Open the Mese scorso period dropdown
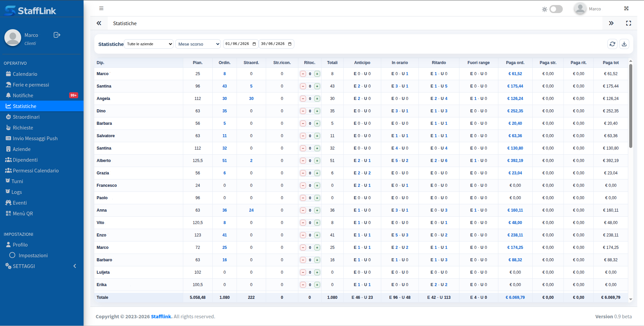 click(x=198, y=44)
